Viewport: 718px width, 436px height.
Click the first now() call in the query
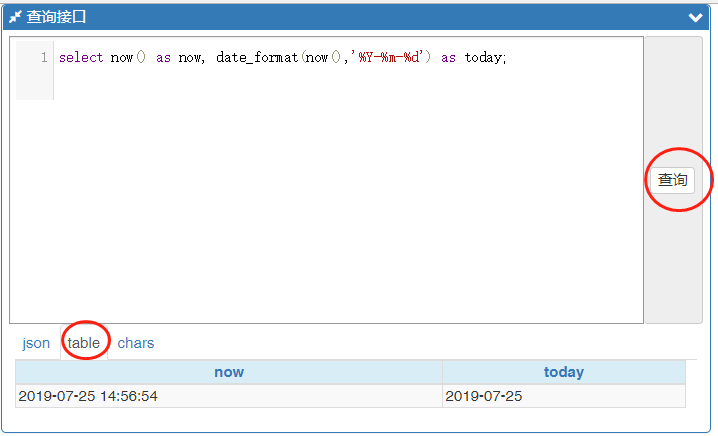tap(128, 58)
